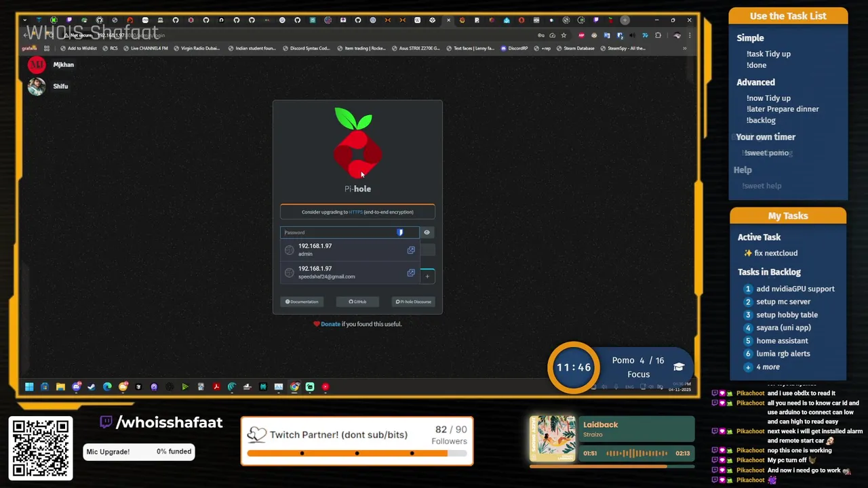The height and width of the screenshot is (488, 868).
Task: Open the +rep bookmark
Action: (x=542, y=48)
